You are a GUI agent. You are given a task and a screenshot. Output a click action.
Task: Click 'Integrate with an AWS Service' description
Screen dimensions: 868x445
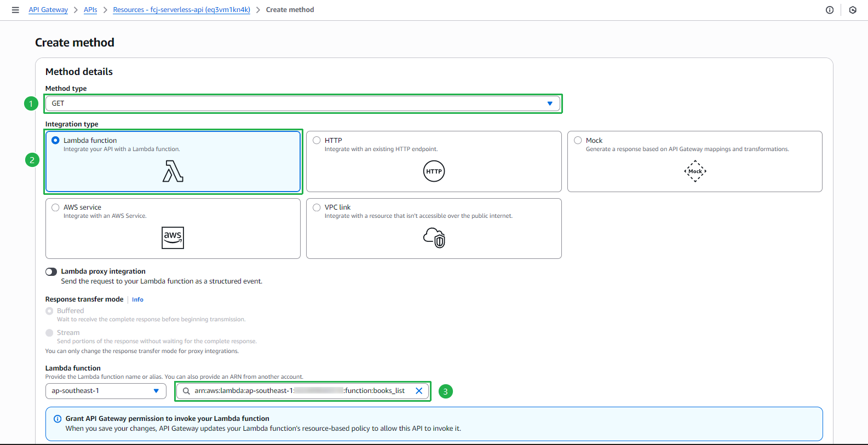click(105, 216)
